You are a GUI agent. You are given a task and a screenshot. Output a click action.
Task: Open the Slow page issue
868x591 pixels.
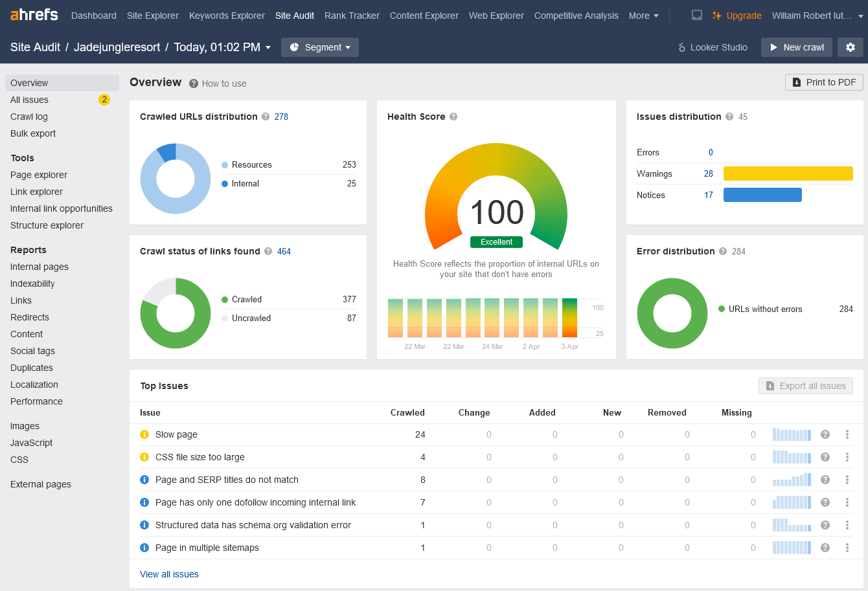click(x=176, y=434)
